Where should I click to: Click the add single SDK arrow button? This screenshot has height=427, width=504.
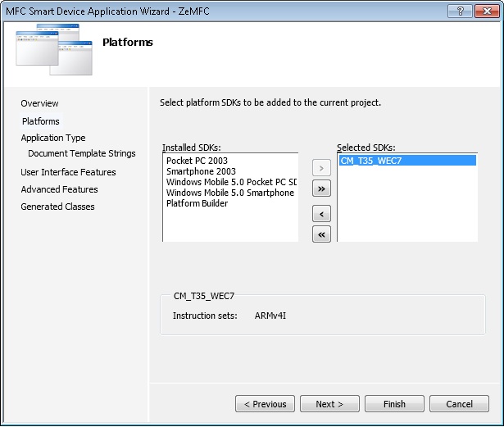tap(321, 168)
